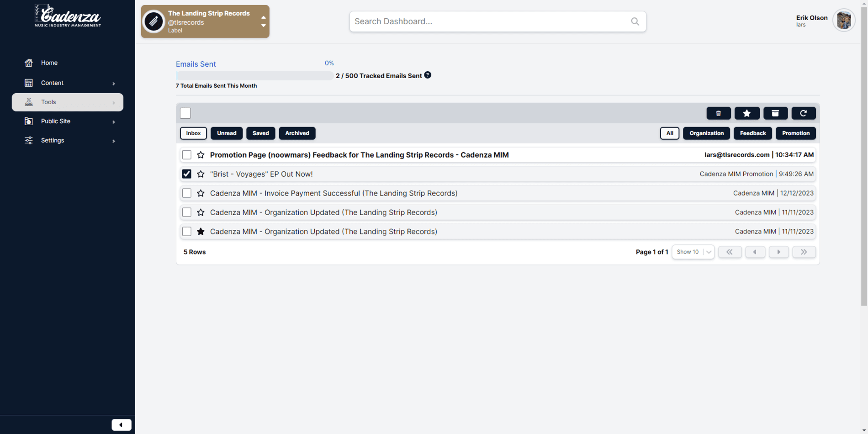This screenshot has height=434, width=868.
Task: Star the Promotion Page Feedback email
Action: point(201,155)
